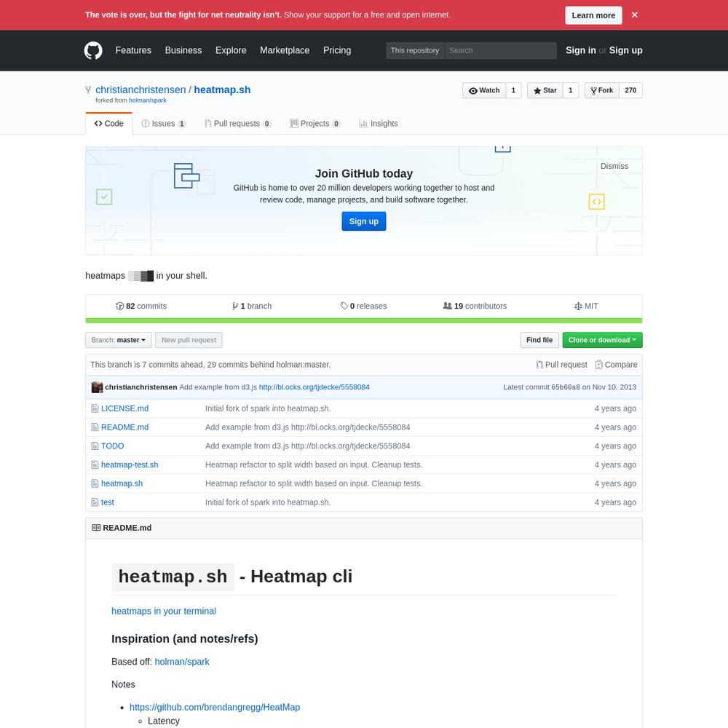
Task: Switch to the Issues tab
Action: [163, 124]
